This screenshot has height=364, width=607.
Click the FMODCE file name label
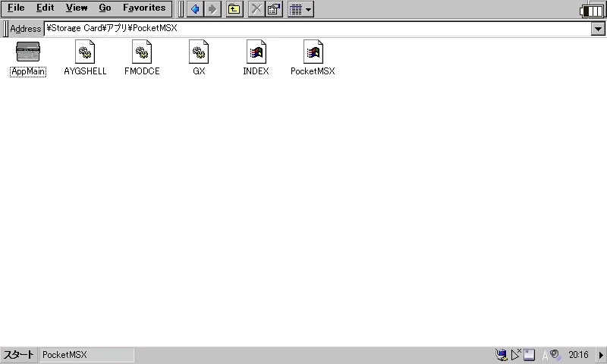[x=142, y=71]
